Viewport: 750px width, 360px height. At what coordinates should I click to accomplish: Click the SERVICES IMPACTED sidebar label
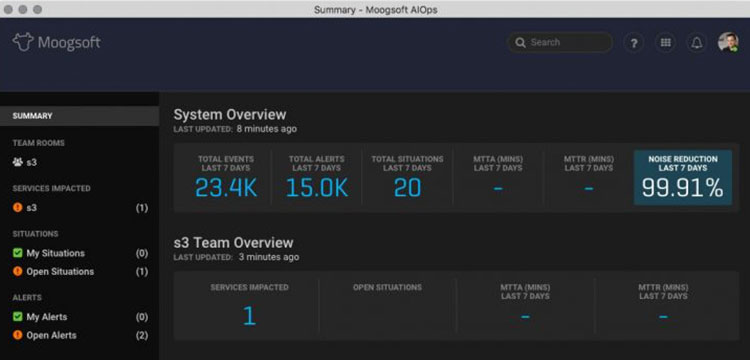click(x=52, y=188)
